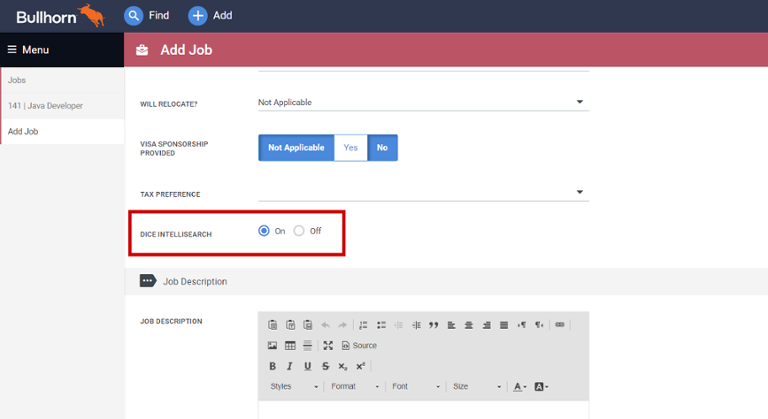
Task: Set visa sponsorship to No
Action: [x=382, y=147]
